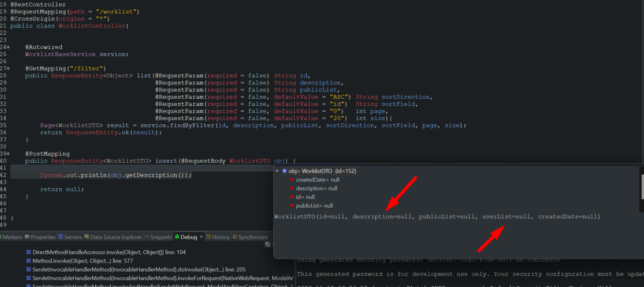Collapse the obj= WorklistDTO variable node
The width and height of the screenshot is (644, 287).
277,171
